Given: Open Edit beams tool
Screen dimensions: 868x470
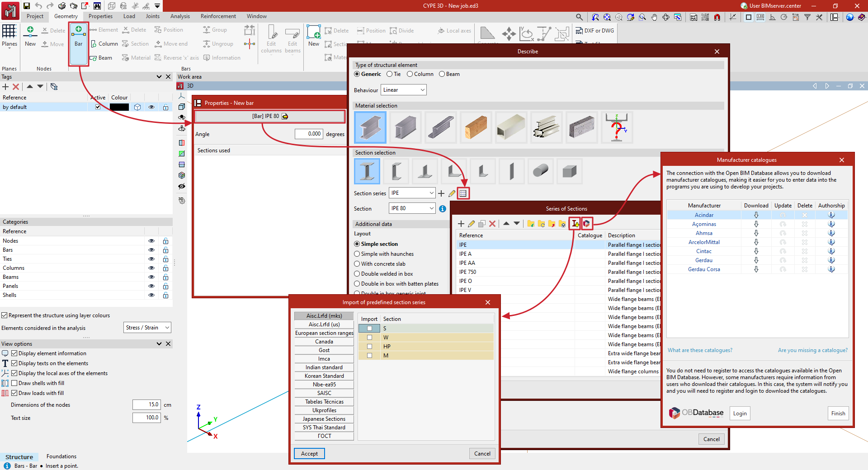Looking at the screenshot, I should coord(292,39).
